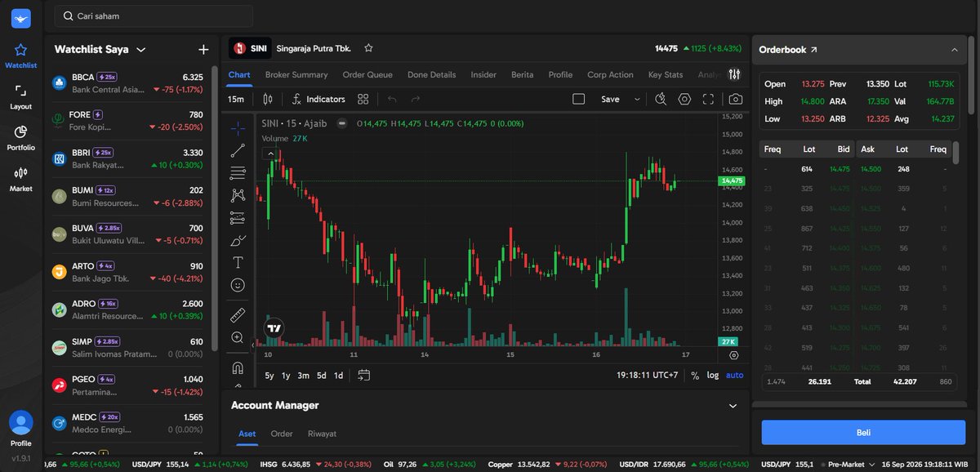The height and width of the screenshot is (472, 980).
Task: Take a chart snapshot with the camera icon
Action: (x=736, y=99)
